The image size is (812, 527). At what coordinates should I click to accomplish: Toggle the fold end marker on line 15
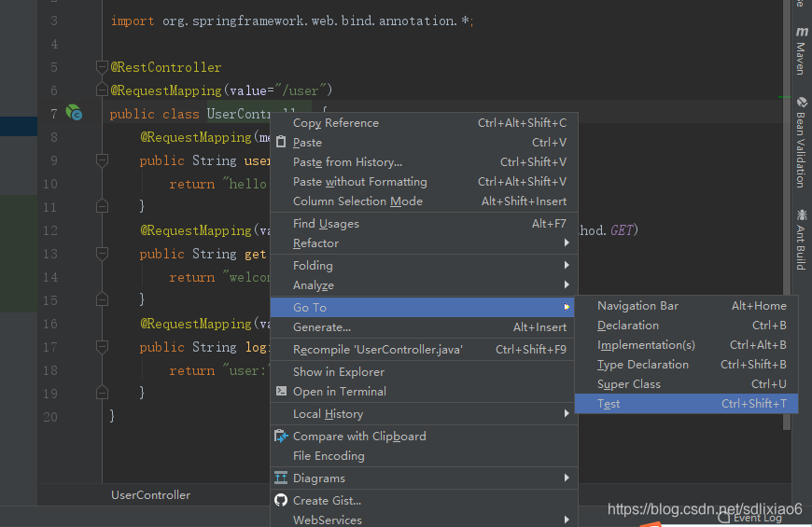(x=102, y=299)
